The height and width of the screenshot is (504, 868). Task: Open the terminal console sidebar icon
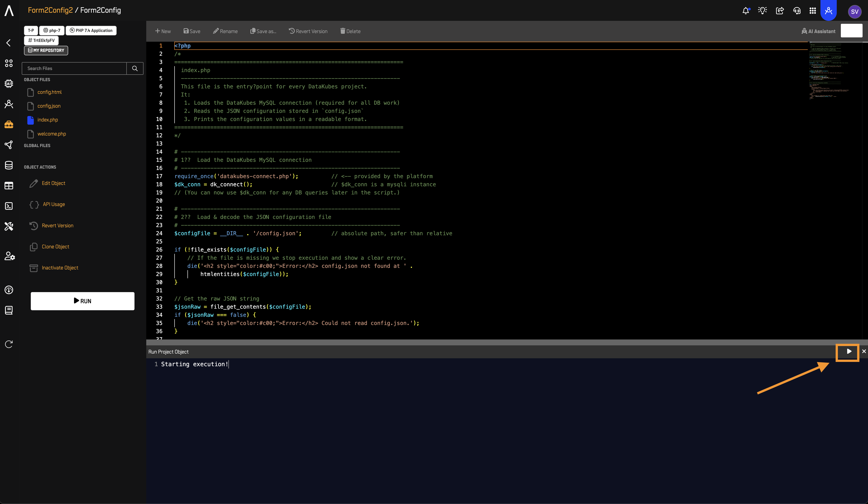[9, 206]
